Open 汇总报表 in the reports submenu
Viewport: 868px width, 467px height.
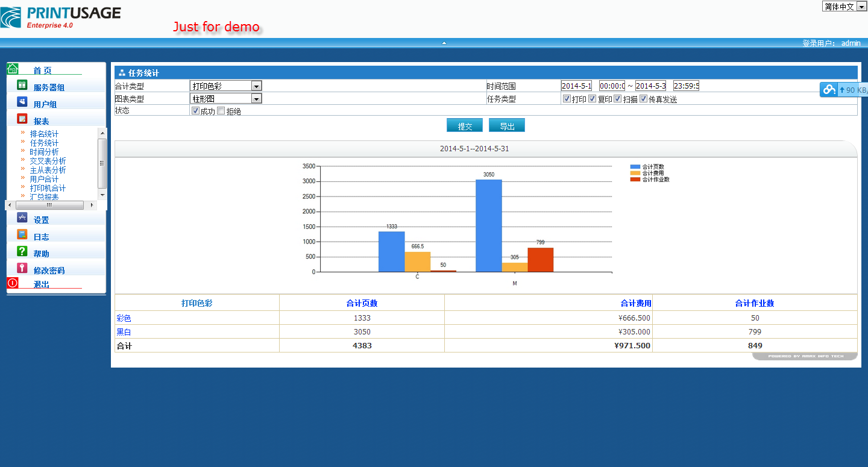45,196
